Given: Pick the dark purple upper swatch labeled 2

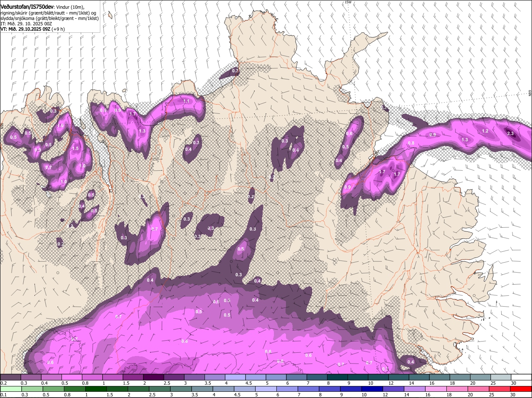Looking at the screenshot, I should [153, 377].
